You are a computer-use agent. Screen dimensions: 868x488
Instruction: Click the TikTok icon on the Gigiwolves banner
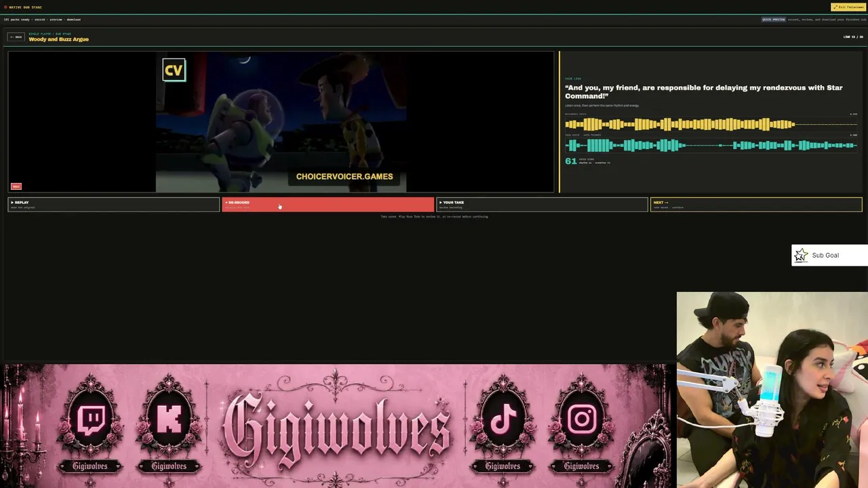(502, 420)
